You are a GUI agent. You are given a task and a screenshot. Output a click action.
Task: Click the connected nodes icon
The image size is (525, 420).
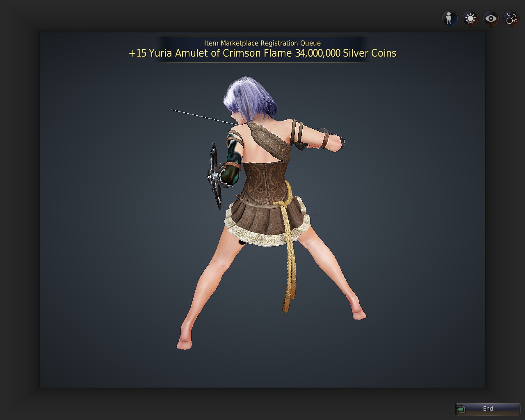(x=511, y=18)
